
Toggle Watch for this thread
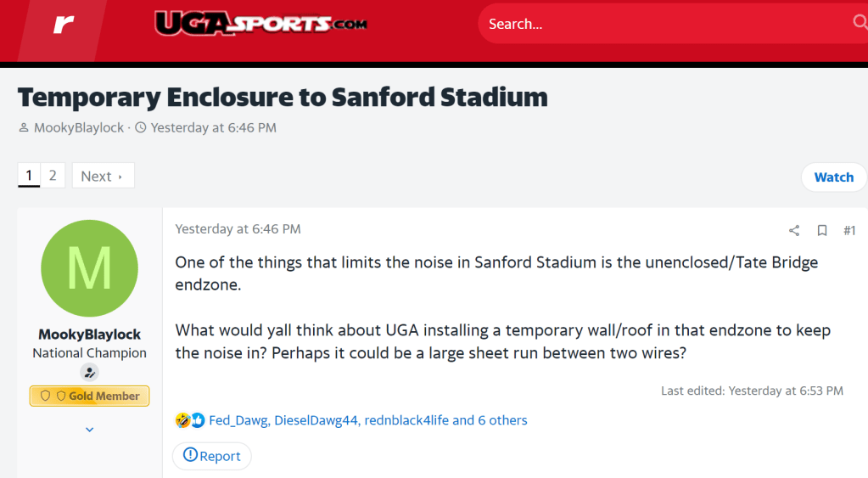[833, 177]
